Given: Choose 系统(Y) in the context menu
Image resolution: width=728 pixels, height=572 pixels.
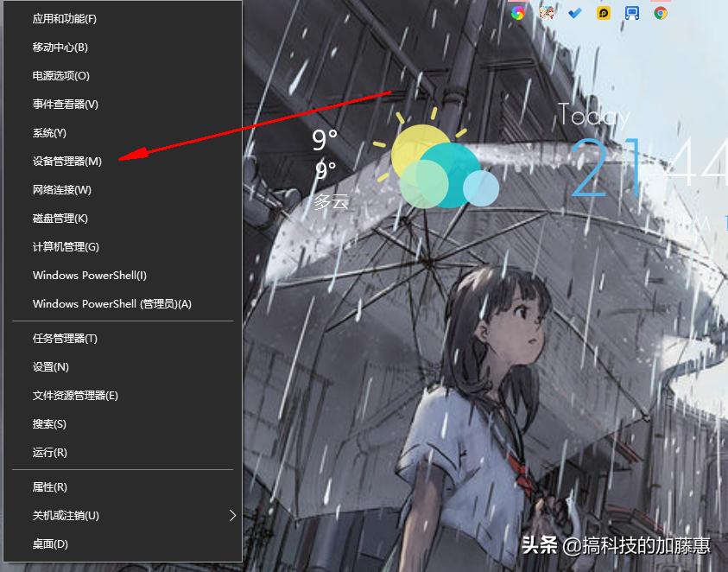Looking at the screenshot, I should [x=123, y=133].
